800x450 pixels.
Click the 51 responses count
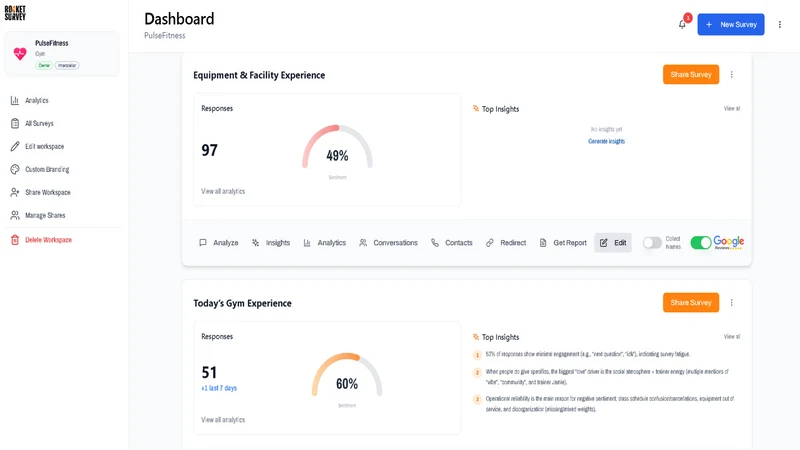click(209, 372)
